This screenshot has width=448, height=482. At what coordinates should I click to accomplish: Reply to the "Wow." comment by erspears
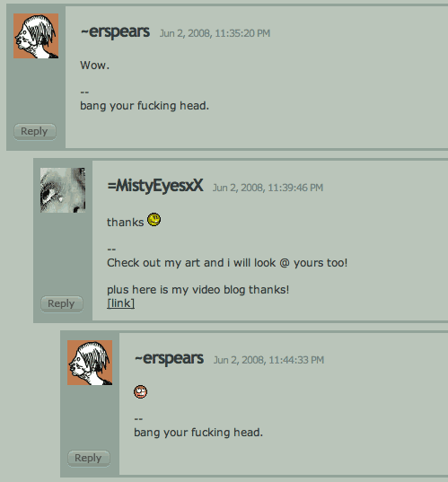pyautogui.click(x=35, y=132)
